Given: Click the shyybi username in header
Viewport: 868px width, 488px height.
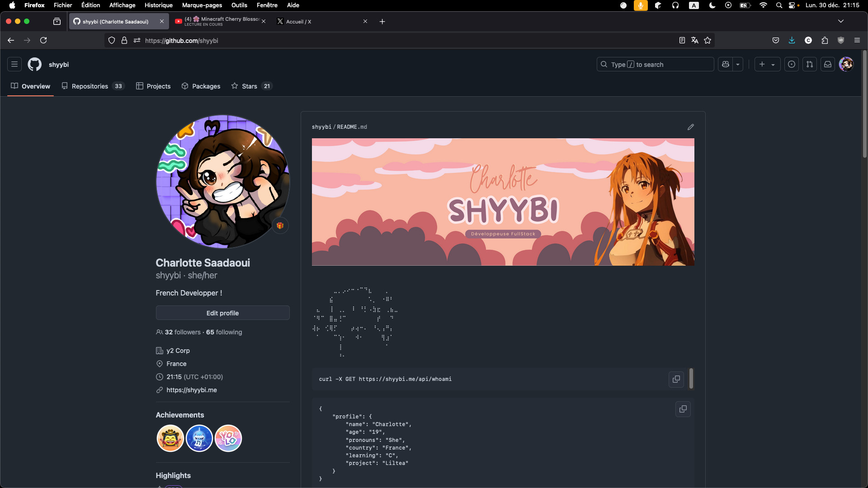Looking at the screenshot, I should (x=59, y=65).
